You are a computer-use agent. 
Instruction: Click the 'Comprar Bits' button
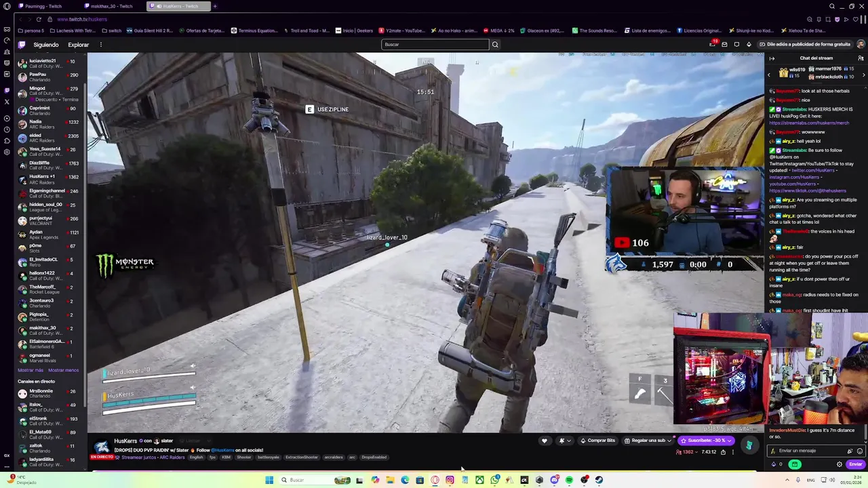[x=597, y=441]
